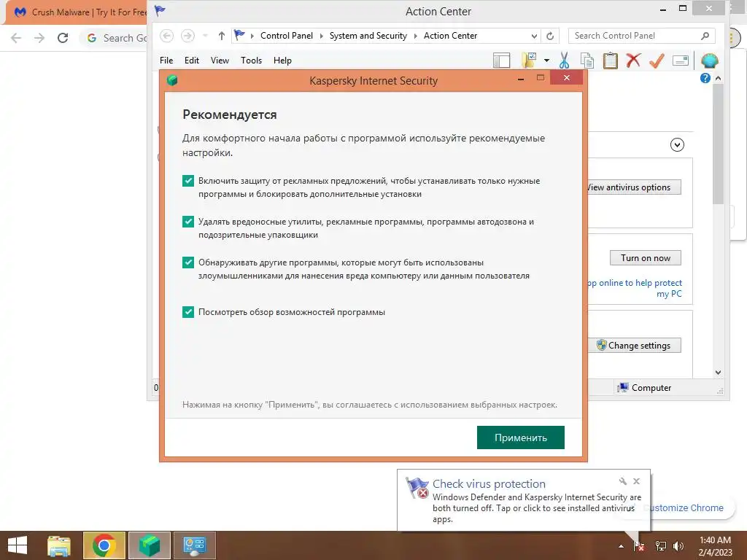Click the Action Center scrollbar up arrow

pyautogui.click(x=718, y=78)
